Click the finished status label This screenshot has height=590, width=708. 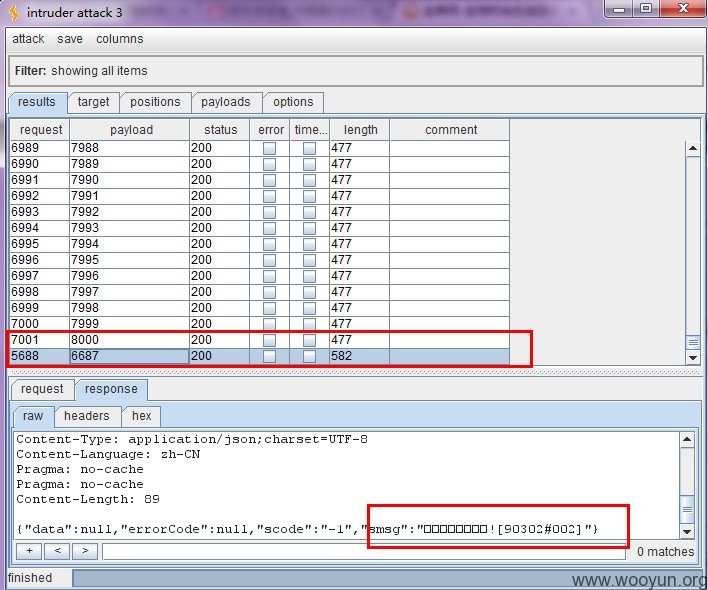point(30,578)
